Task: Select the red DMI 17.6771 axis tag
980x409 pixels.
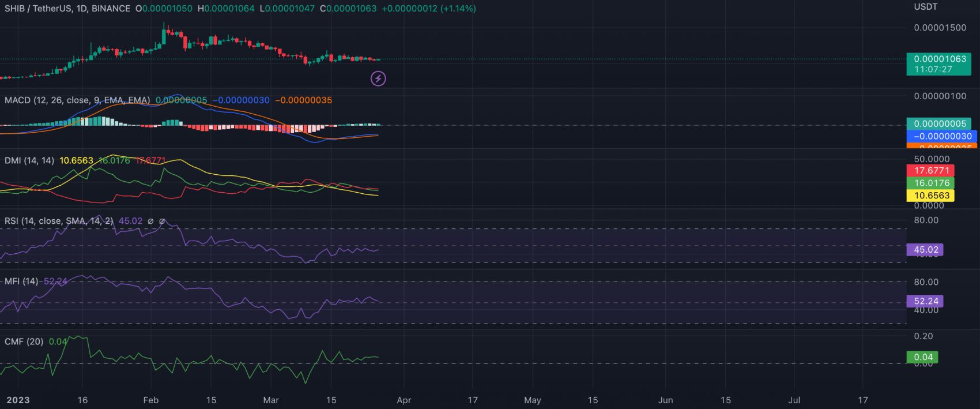Action: click(930, 171)
